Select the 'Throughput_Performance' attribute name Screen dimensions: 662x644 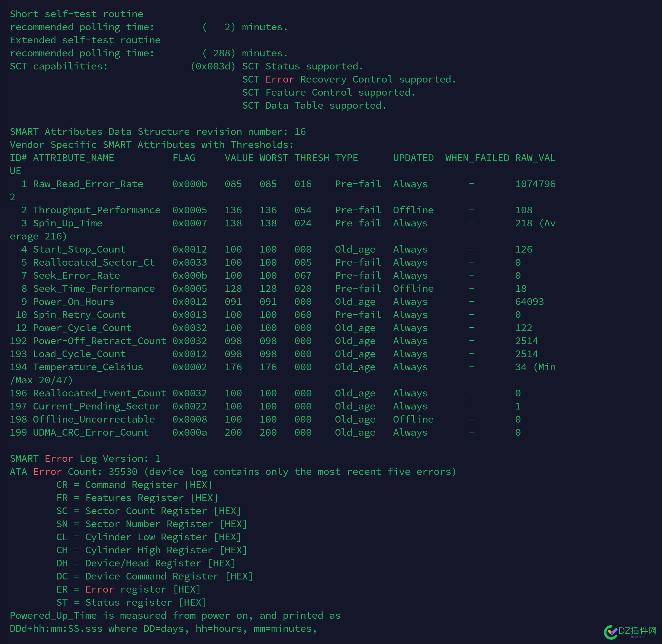point(97,210)
